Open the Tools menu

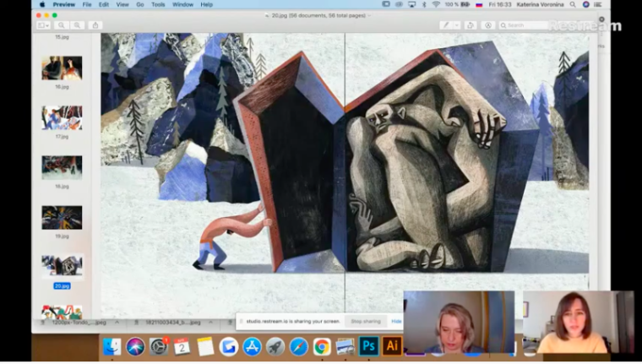158,4
